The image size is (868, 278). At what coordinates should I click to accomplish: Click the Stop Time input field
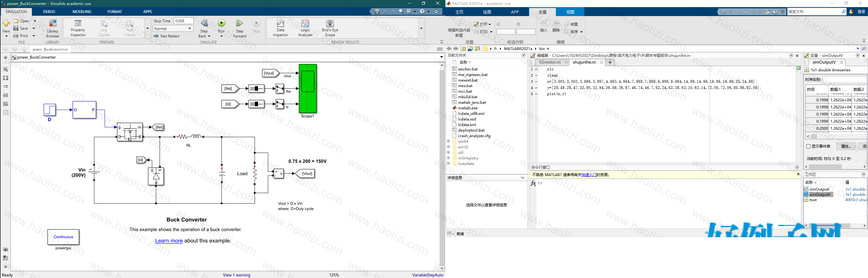[x=183, y=21]
